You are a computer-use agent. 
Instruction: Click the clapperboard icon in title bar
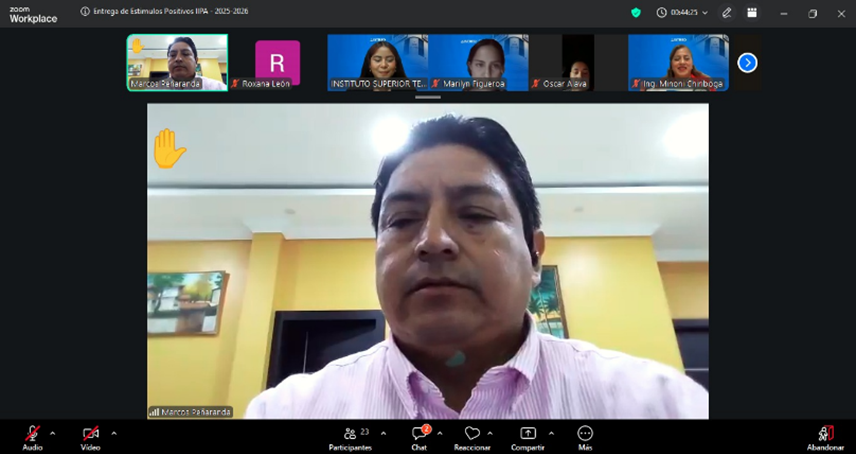752,12
